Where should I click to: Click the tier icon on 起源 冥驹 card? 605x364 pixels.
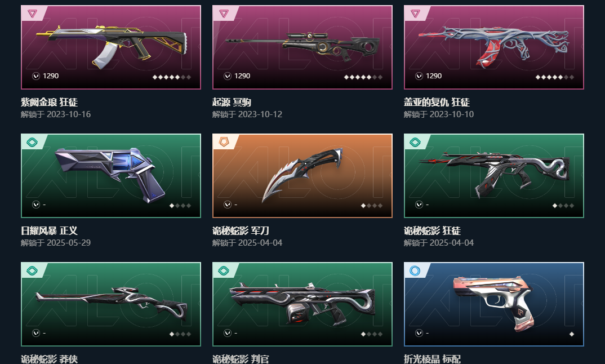point(224,14)
